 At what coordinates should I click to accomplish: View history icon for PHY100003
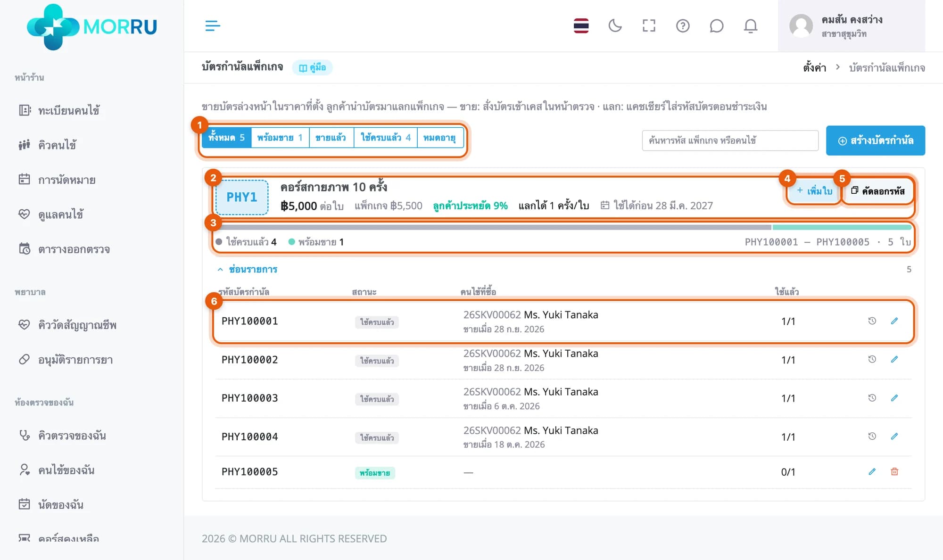pos(872,398)
